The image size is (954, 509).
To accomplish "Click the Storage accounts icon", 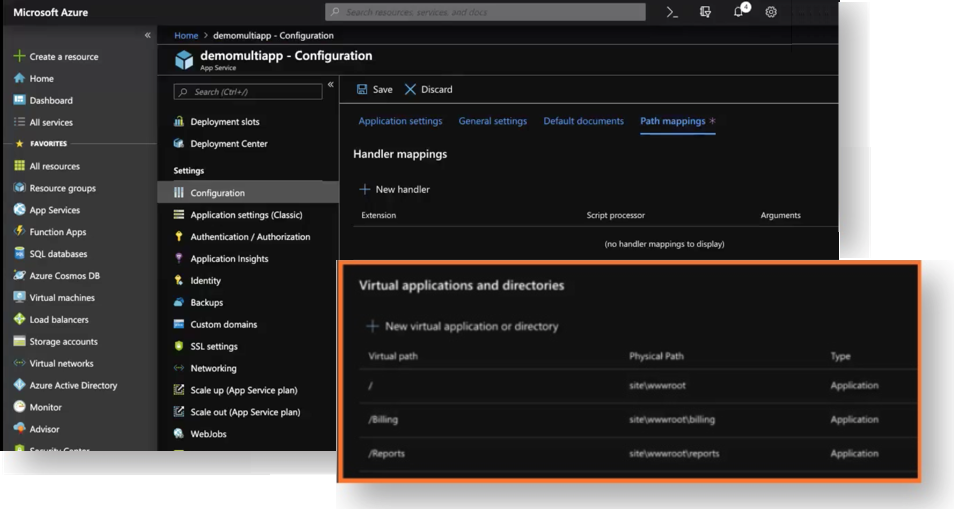I will (19, 341).
